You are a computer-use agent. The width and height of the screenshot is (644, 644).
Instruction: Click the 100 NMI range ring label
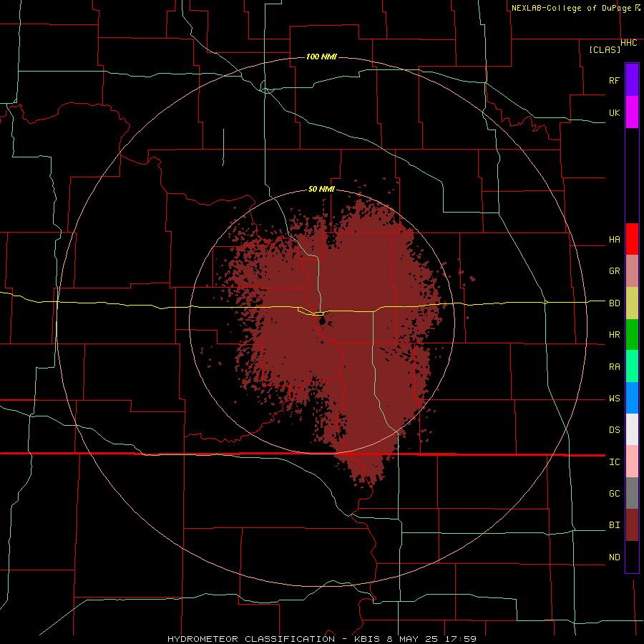click(321, 57)
